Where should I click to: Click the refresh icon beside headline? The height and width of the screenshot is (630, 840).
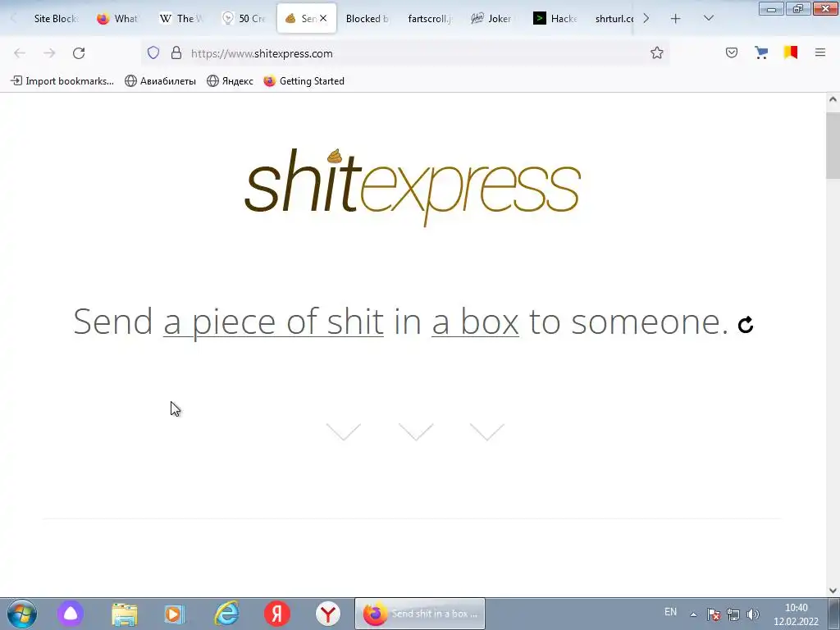tap(745, 325)
